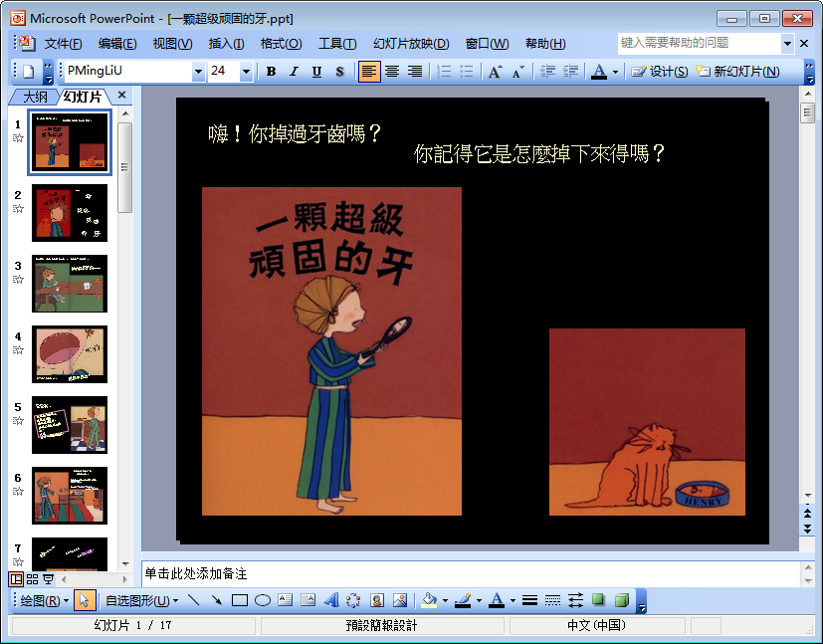Apply line color with brush icon
Screen dimensions: 823x644
[463, 600]
